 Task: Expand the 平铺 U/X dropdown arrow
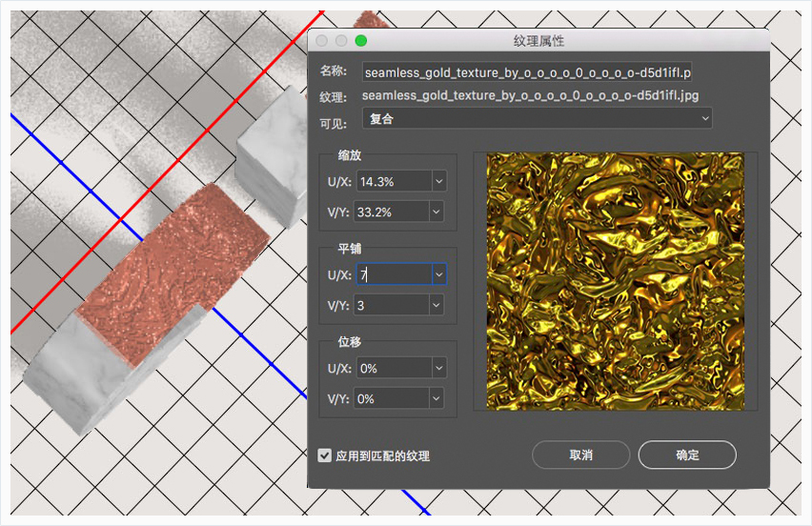tap(439, 274)
